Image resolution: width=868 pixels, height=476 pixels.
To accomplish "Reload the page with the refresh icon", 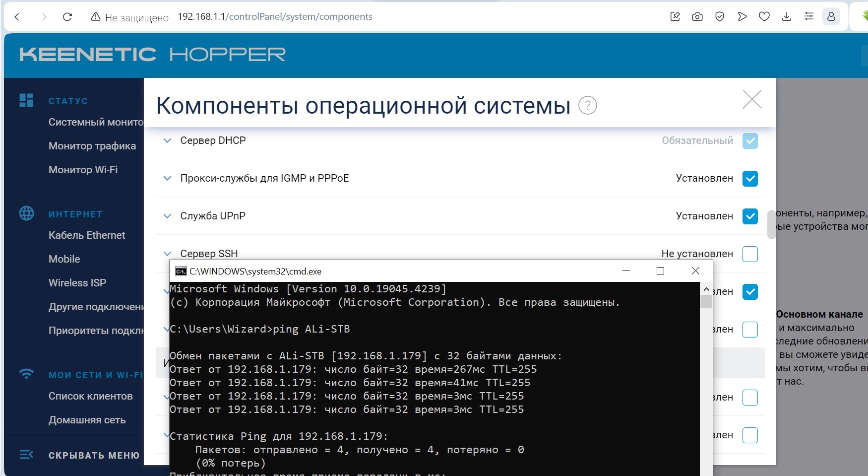I will [x=67, y=17].
